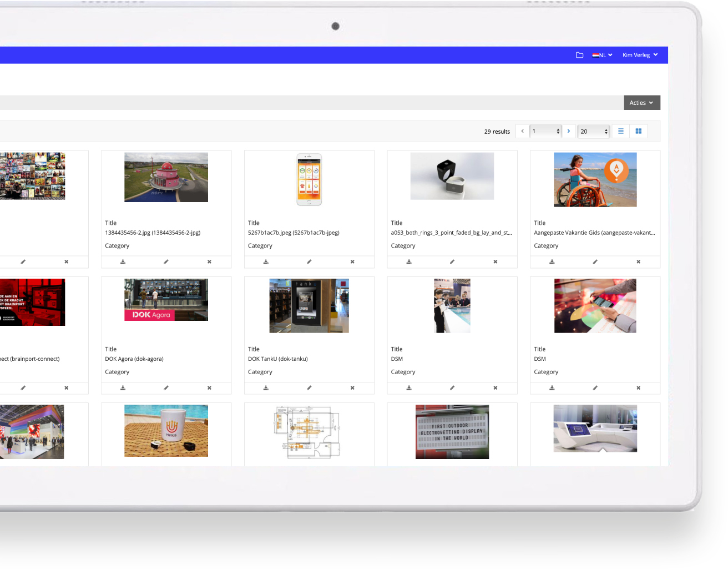
Task: Open the page number selector
Action: (545, 131)
